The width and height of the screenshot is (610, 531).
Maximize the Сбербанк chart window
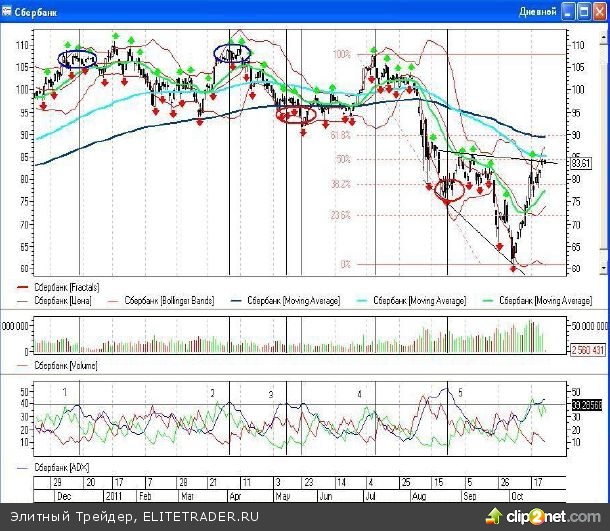[x=582, y=12]
